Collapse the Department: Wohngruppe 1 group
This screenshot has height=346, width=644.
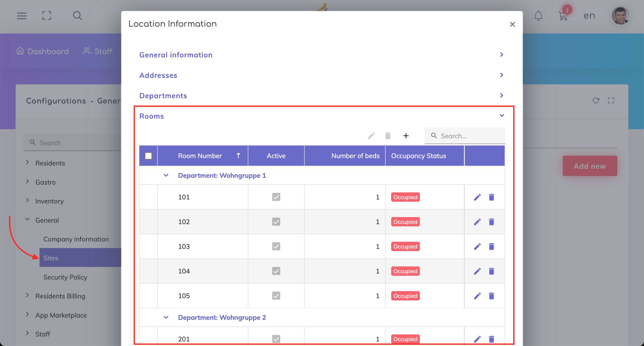pyautogui.click(x=166, y=175)
